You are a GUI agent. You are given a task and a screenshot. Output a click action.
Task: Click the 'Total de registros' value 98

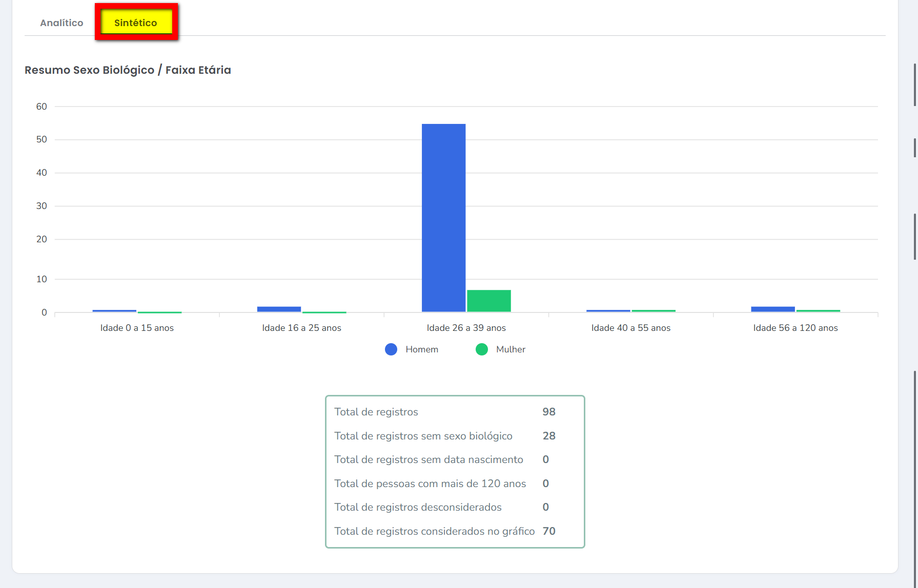point(548,412)
